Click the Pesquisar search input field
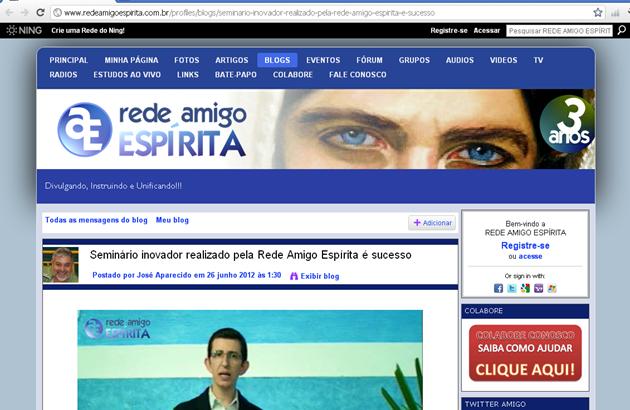This screenshot has height=410, width=630. [x=559, y=31]
